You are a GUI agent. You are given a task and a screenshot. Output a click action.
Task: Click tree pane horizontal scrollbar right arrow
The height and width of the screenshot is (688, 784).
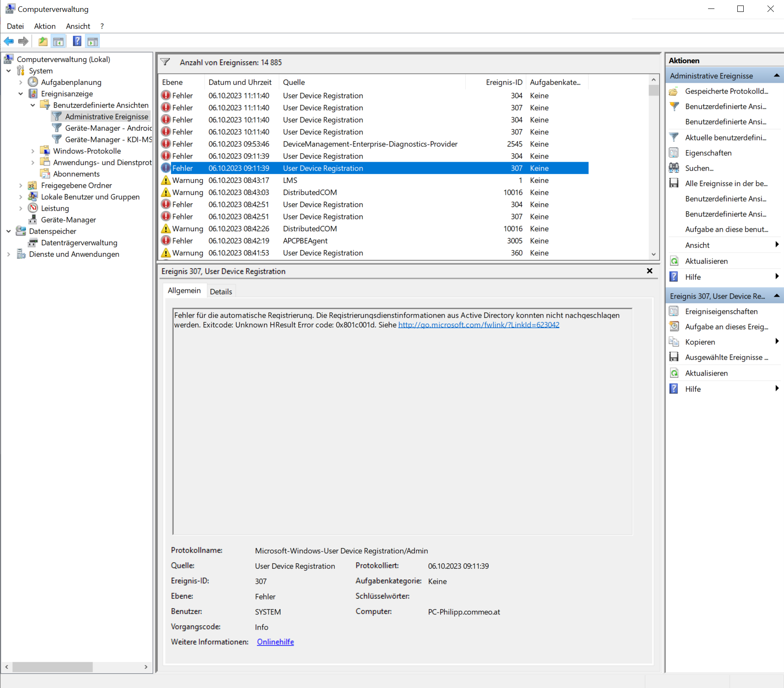146,667
